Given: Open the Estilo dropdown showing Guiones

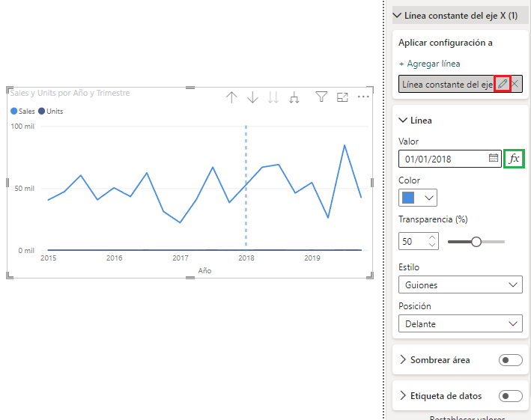Looking at the screenshot, I should (x=461, y=285).
